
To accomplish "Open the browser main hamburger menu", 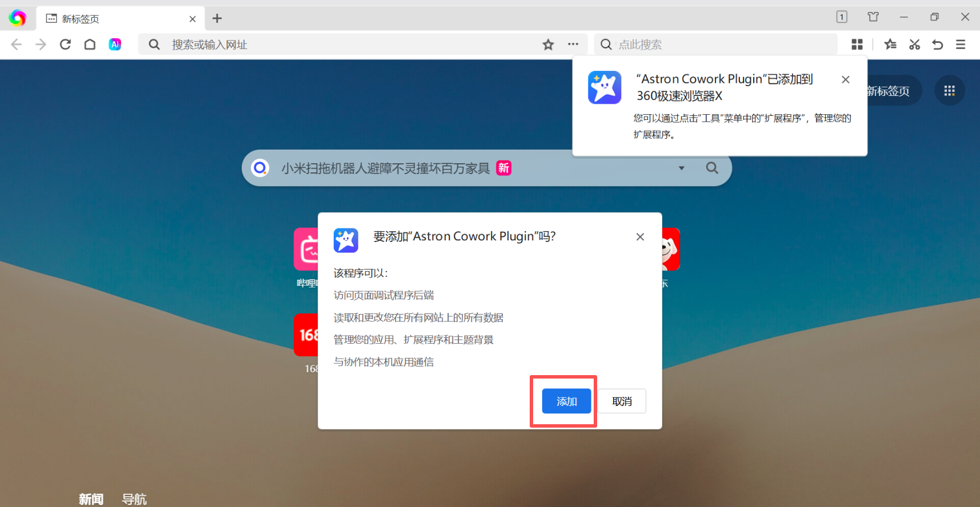I will coord(961,45).
